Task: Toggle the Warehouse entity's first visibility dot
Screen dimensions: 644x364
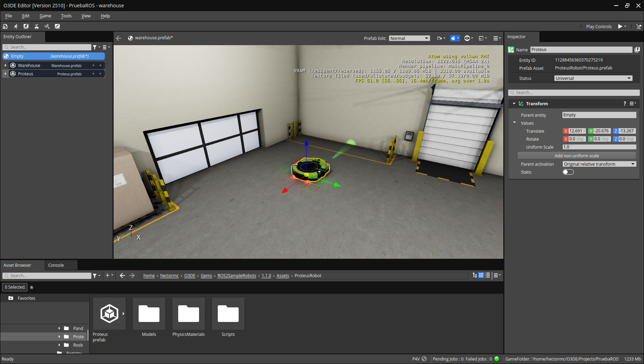Action: [x=93, y=65]
